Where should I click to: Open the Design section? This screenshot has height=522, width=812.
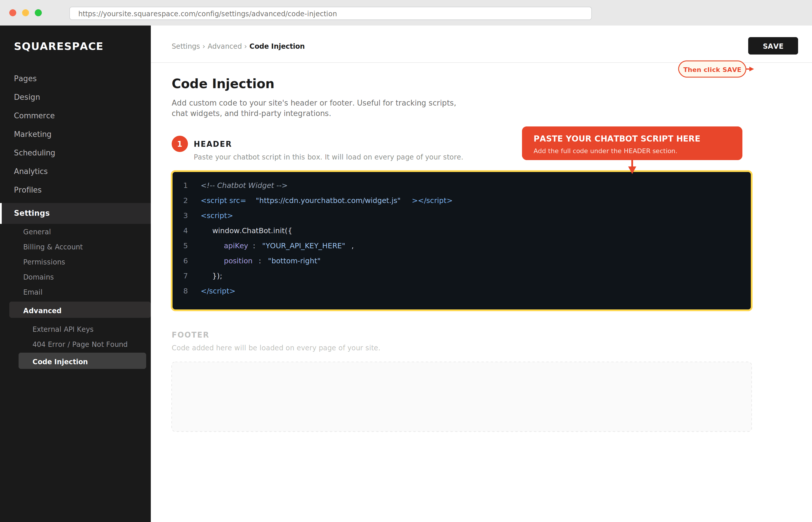point(27,97)
